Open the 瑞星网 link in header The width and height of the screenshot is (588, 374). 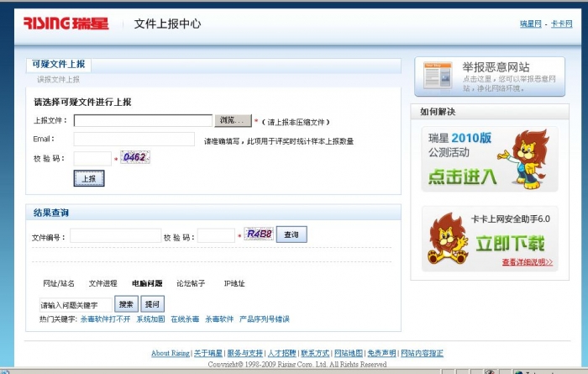pyautogui.click(x=531, y=24)
